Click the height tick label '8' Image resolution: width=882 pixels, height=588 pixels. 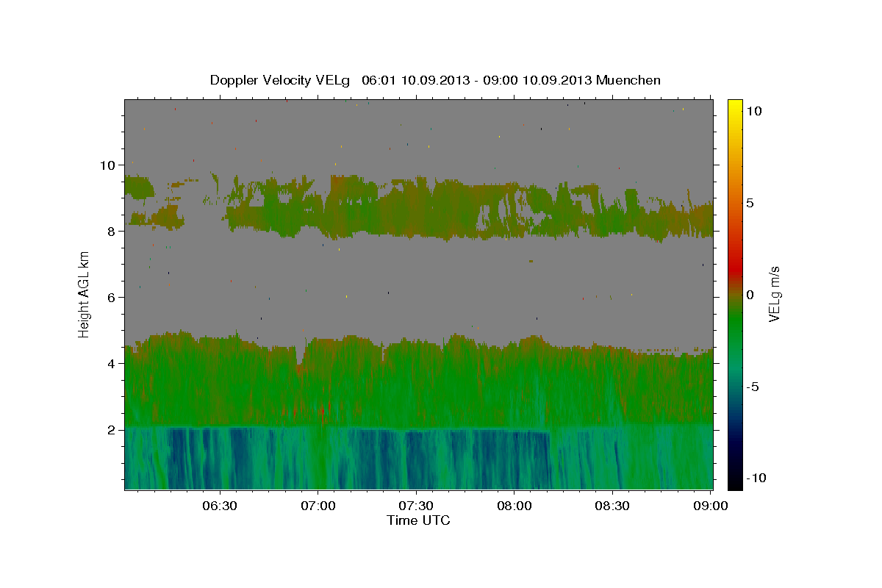(x=111, y=231)
